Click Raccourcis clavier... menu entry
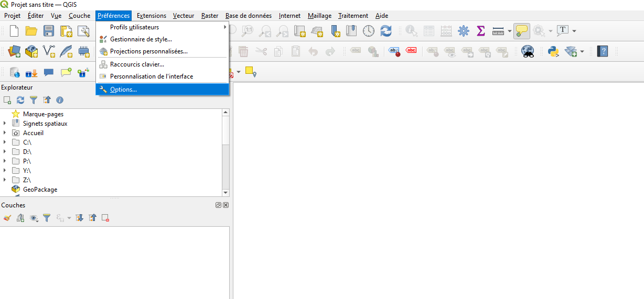Screen dimensions: 644x299 137,64
